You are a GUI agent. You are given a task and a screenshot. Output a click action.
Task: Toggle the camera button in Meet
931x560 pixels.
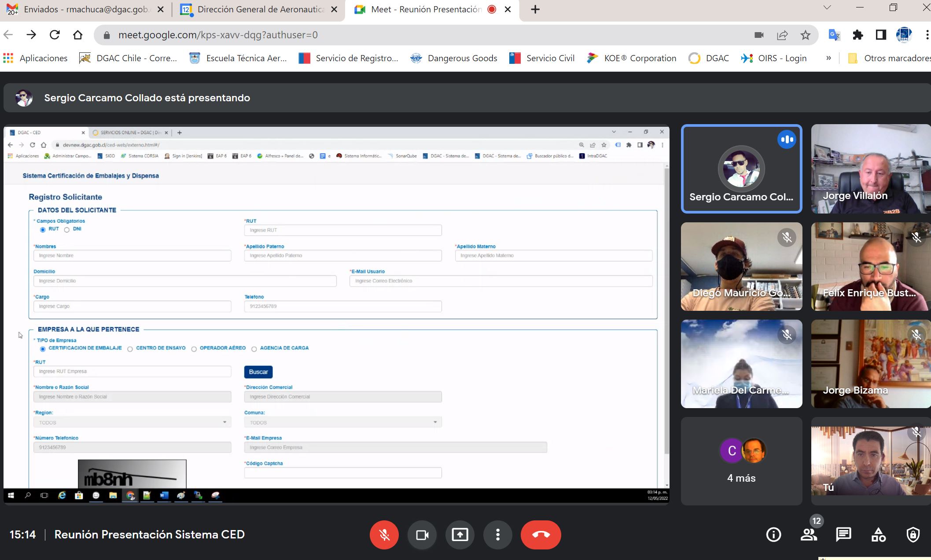click(422, 535)
